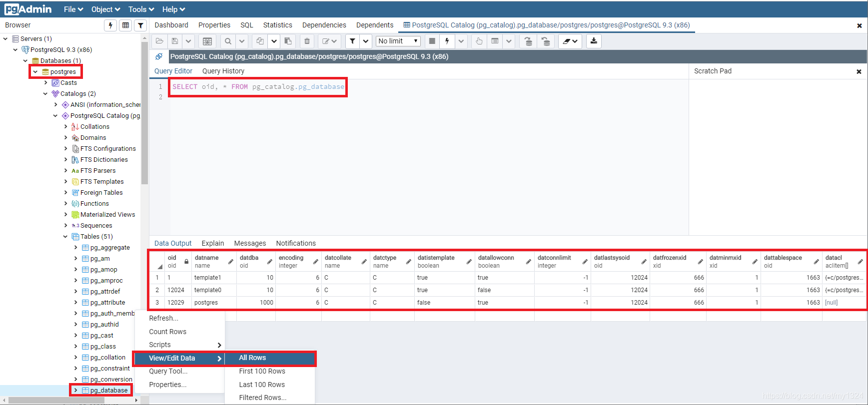868x405 pixels.
Task: Switch to the Dashboard tab
Action: click(x=171, y=25)
